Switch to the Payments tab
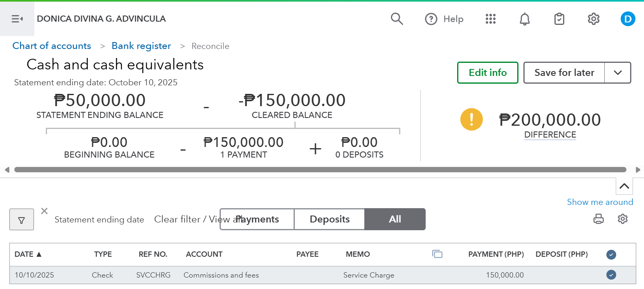Image resolution: width=644 pixels, height=289 pixels. (257, 219)
